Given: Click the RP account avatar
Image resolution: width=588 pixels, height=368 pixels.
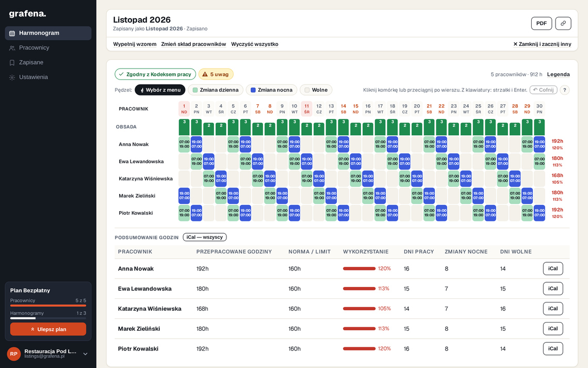Looking at the screenshot, I should pos(14,354).
